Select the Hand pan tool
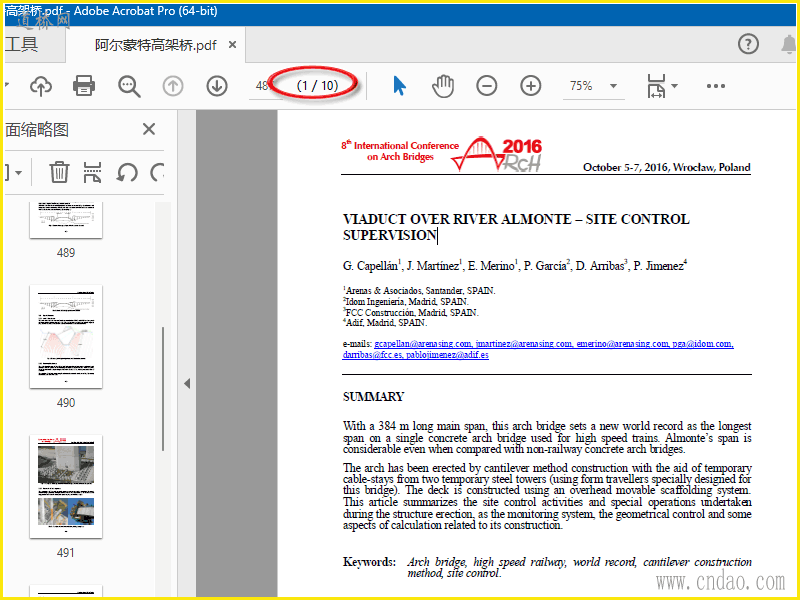Viewport: 800px width, 600px height. click(x=443, y=86)
